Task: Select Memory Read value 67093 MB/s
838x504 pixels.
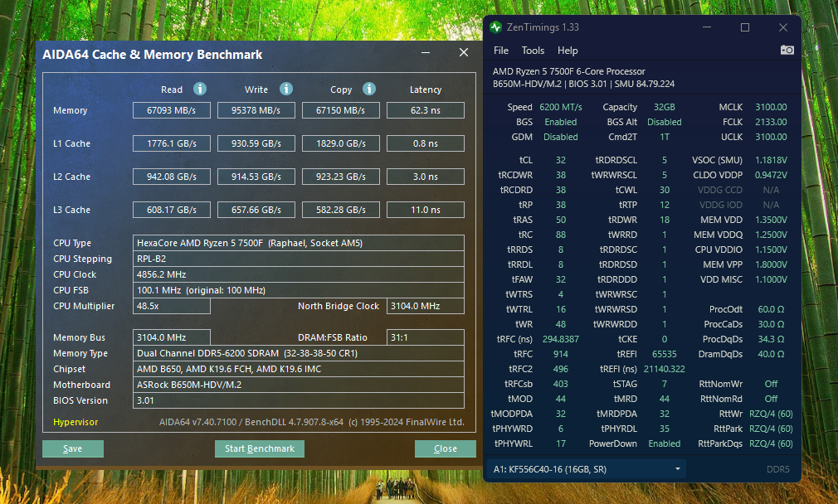Action: (172, 110)
